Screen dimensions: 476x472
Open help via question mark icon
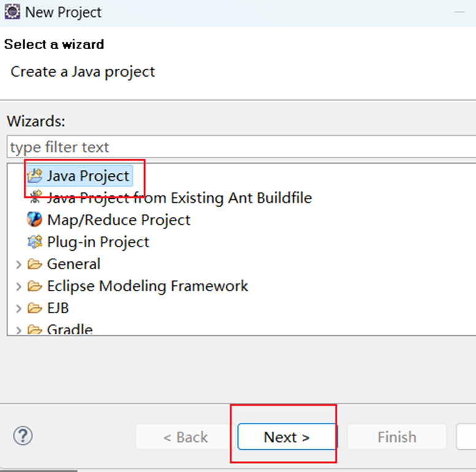click(x=23, y=436)
